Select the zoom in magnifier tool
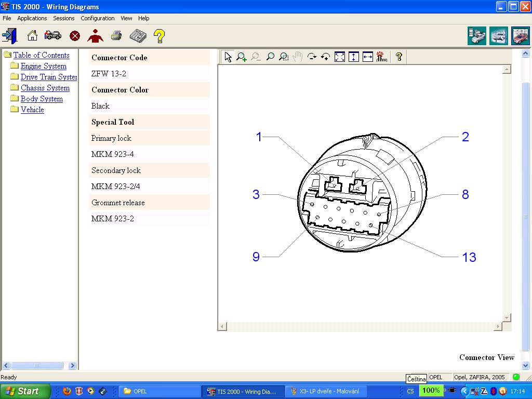The width and height of the screenshot is (532, 399). pos(242,57)
